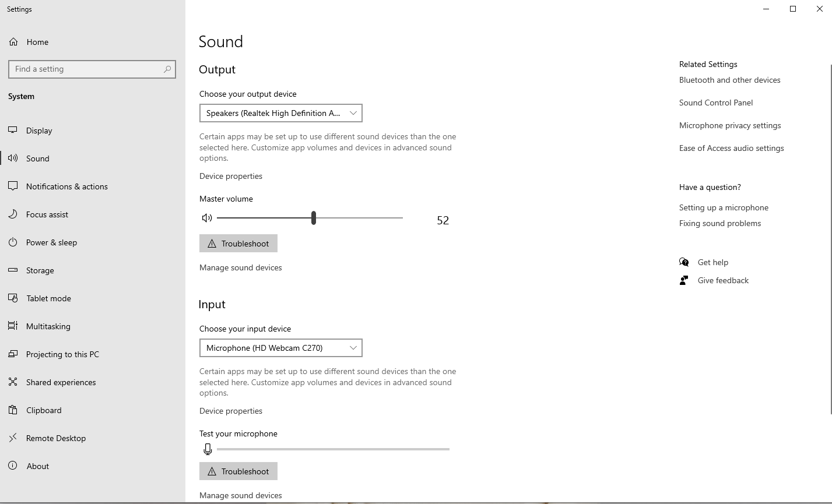This screenshot has height=504, width=832.
Task: Open the About page
Action: pos(38,466)
